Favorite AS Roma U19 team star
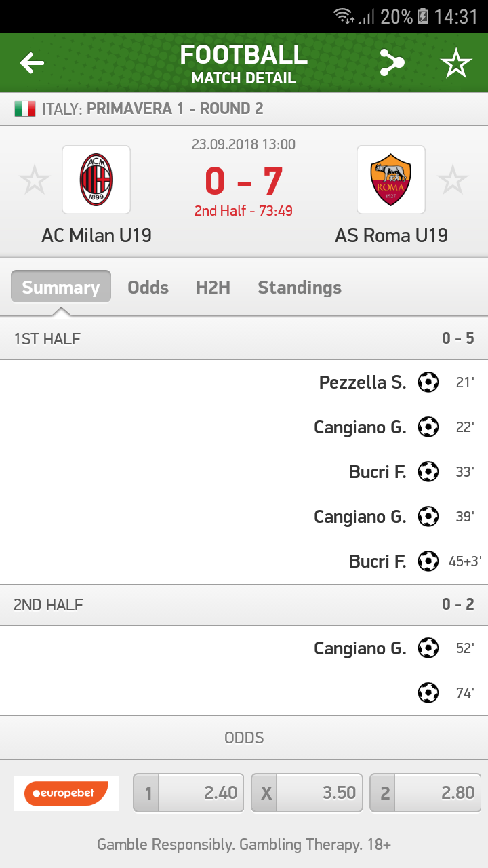The width and height of the screenshot is (488, 868). click(452, 180)
